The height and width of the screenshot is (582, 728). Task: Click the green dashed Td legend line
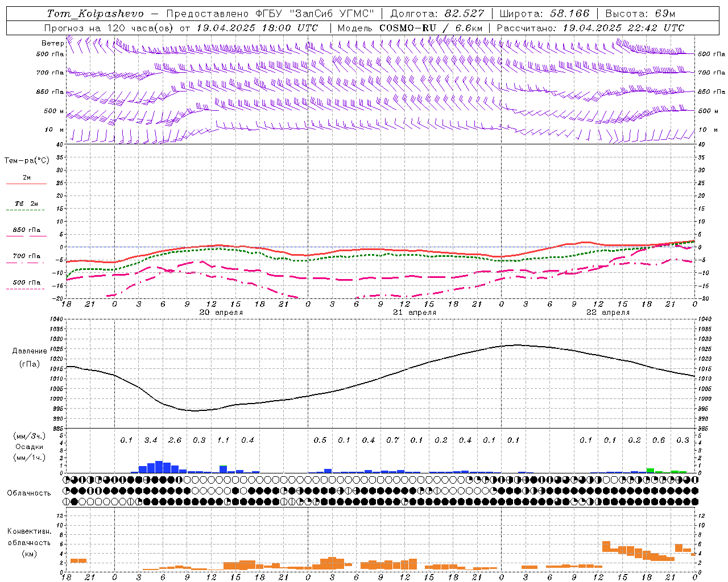25,210
